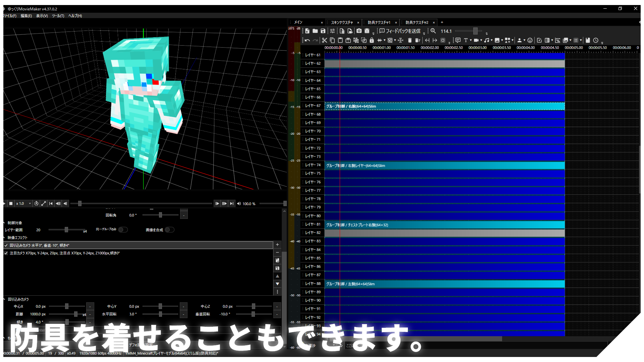Click the undo icon on the timeline toolbar
Screen dimensions: 644x362
pos(307,40)
